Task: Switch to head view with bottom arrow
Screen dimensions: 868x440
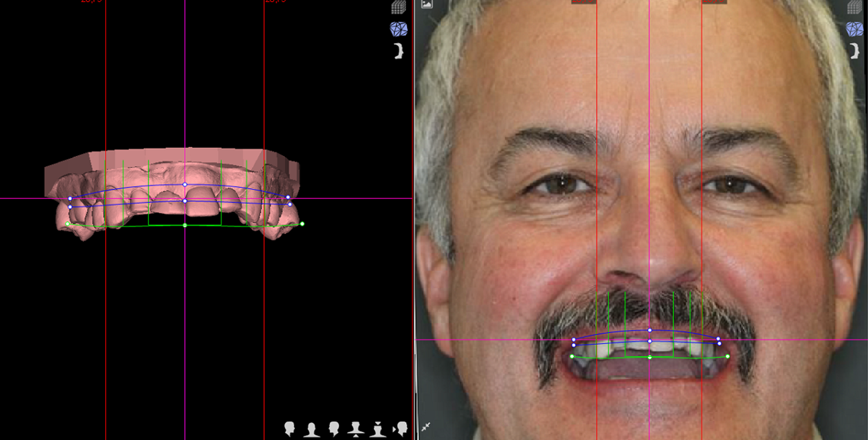Action: [x=356, y=429]
